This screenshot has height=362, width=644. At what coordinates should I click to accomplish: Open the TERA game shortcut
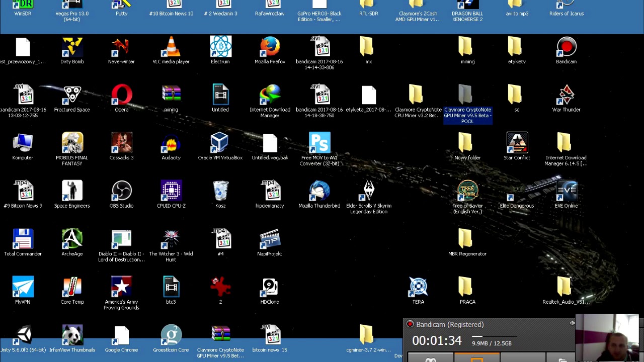click(418, 288)
